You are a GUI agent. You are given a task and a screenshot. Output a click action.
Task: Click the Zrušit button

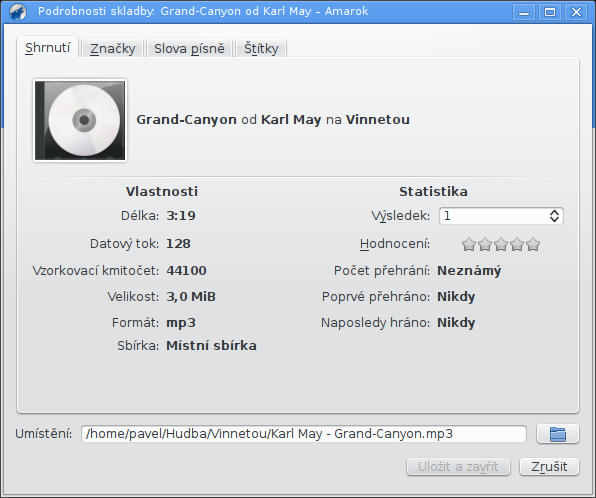549,466
